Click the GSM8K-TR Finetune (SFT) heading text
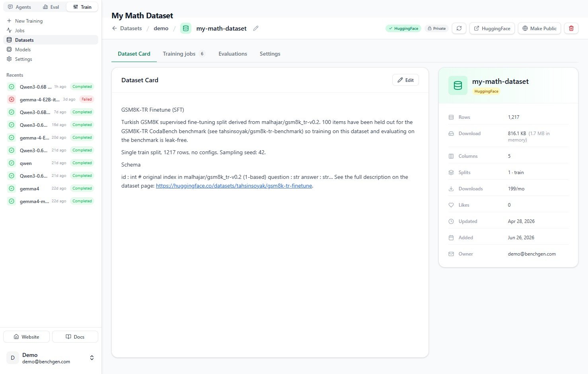The image size is (588, 374). point(153,110)
